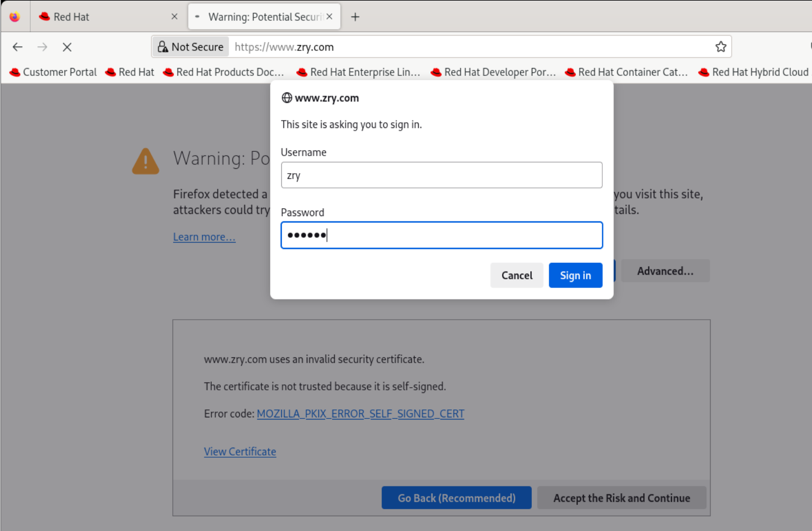Close the Warning: Potential Security tab
This screenshot has width=812, height=531.
coord(329,16)
